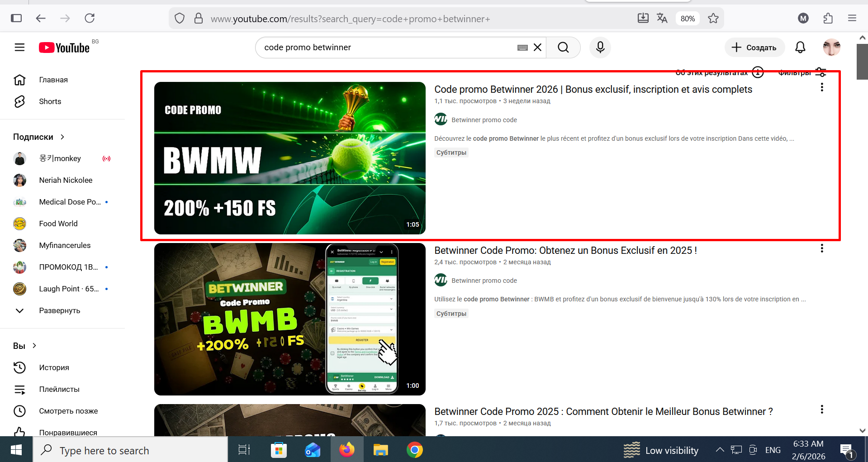Open the browser extensions puzzle icon
The height and width of the screenshot is (462, 868).
coord(828,18)
